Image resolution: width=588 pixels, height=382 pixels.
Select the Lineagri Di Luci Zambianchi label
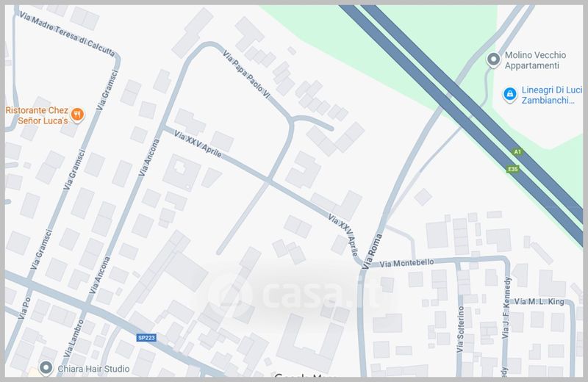pos(552,95)
